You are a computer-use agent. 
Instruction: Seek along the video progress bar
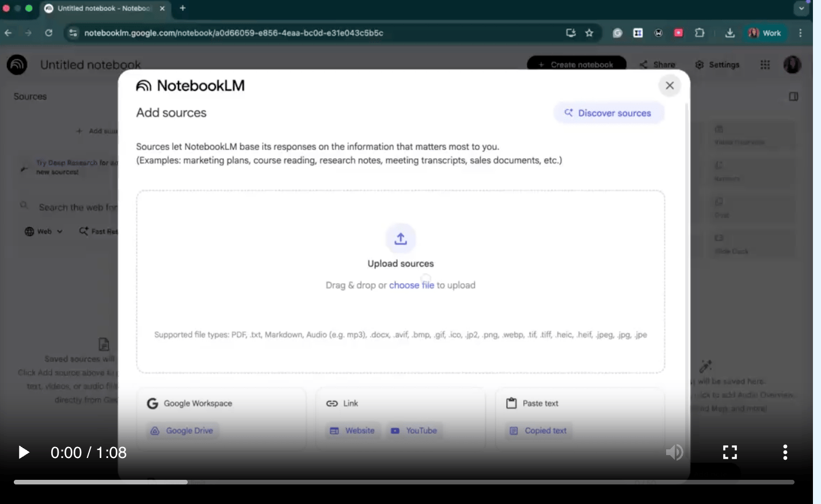coord(404,482)
